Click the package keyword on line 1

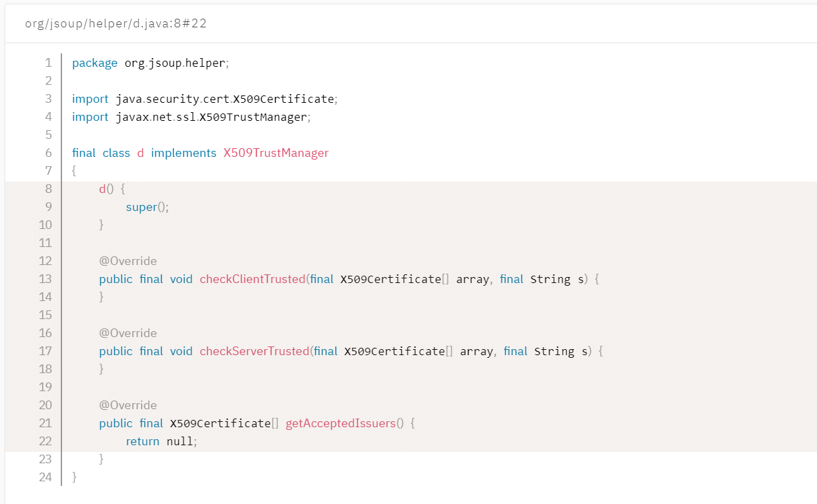95,63
